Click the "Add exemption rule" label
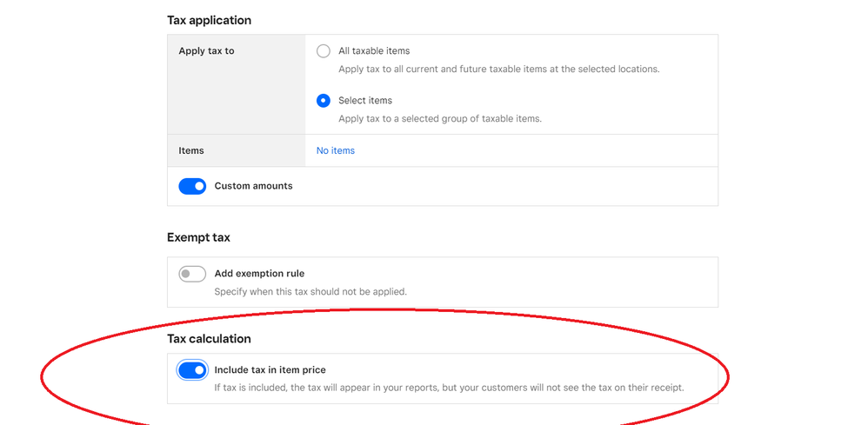This screenshot has height=425, width=868. [x=259, y=274]
